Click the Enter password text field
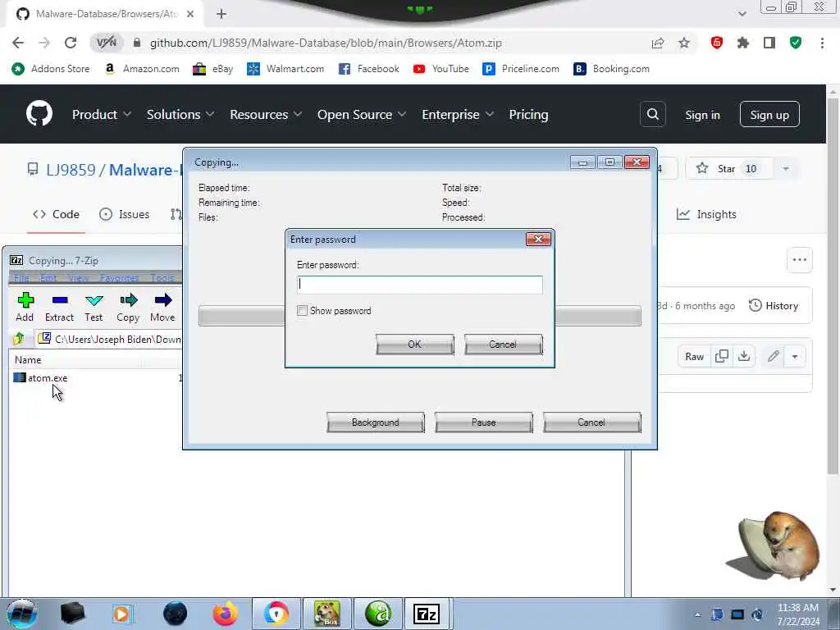This screenshot has width=840, height=630. pyautogui.click(x=419, y=285)
